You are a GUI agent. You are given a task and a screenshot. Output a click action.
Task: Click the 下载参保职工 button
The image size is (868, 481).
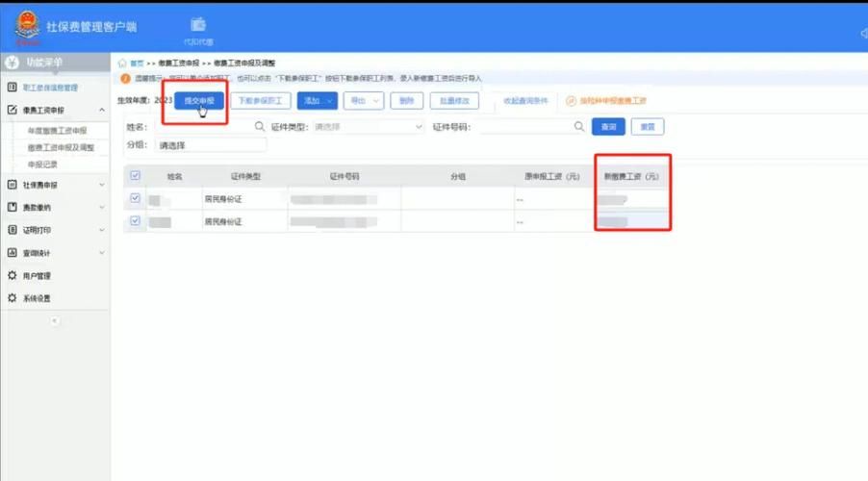point(260,101)
